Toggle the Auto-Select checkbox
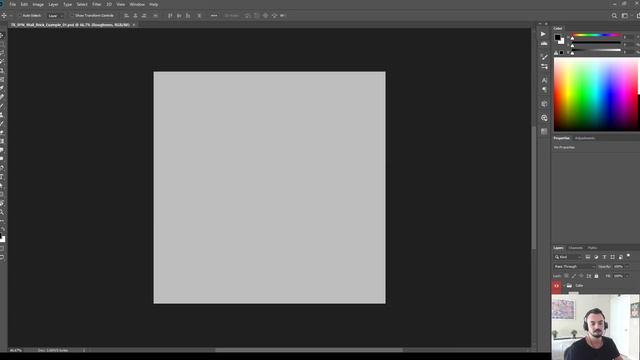Image resolution: width=640 pixels, height=360 pixels. click(20, 16)
